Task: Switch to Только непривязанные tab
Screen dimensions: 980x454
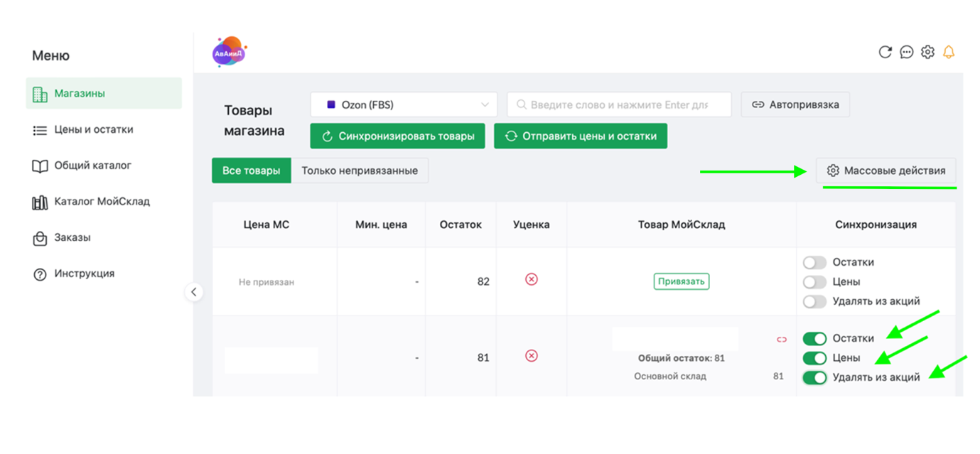Action: 360,171
